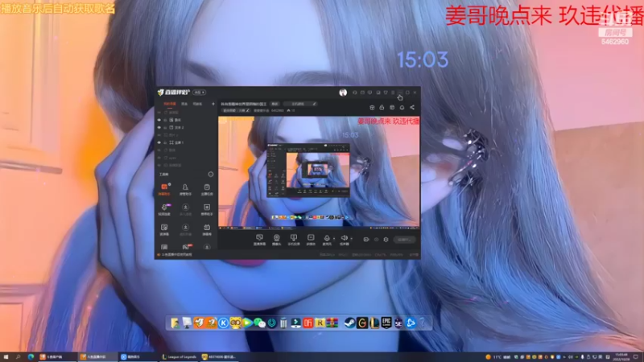
Task: Click the toolbox tool with purple badge
Action: 164,209
